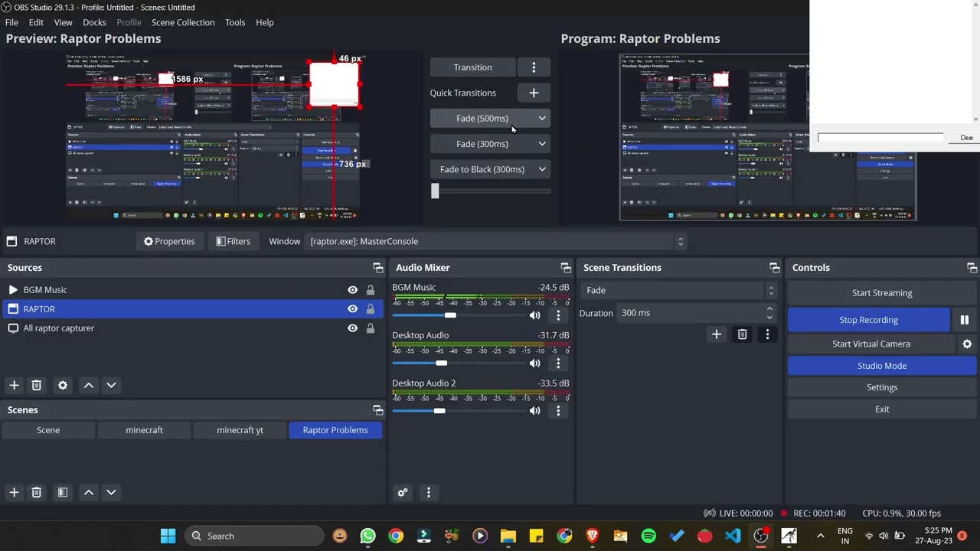This screenshot has height=551, width=980.
Task: Open Fade (300ms) quick transition dropdown
Action: click(x=542, y=144)
